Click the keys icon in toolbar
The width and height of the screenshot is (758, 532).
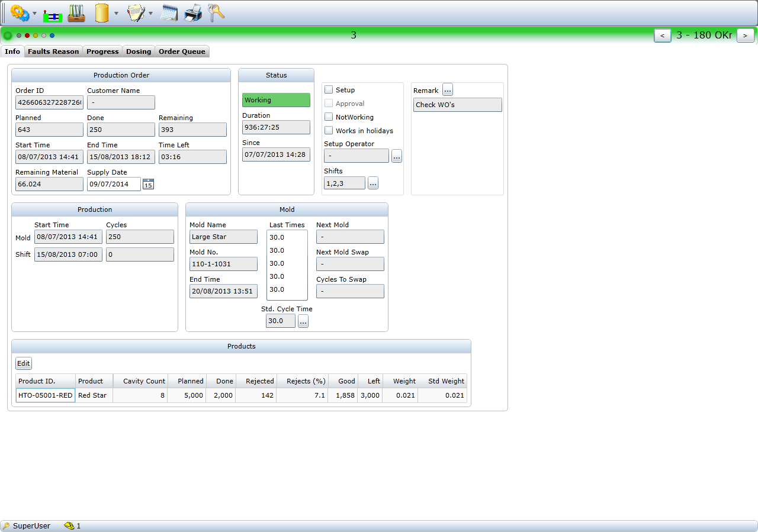(x=216, y=13)
